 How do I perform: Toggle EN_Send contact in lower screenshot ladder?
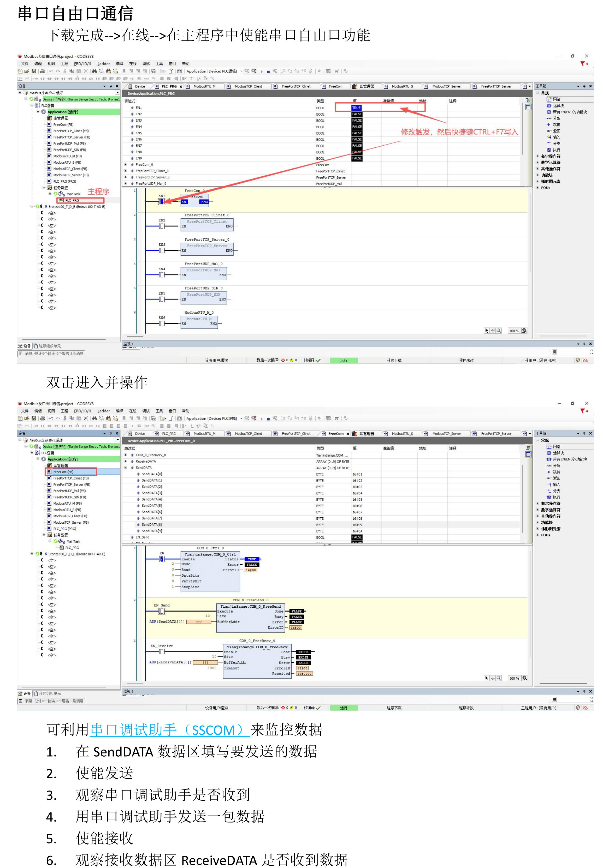coord(162,611)
